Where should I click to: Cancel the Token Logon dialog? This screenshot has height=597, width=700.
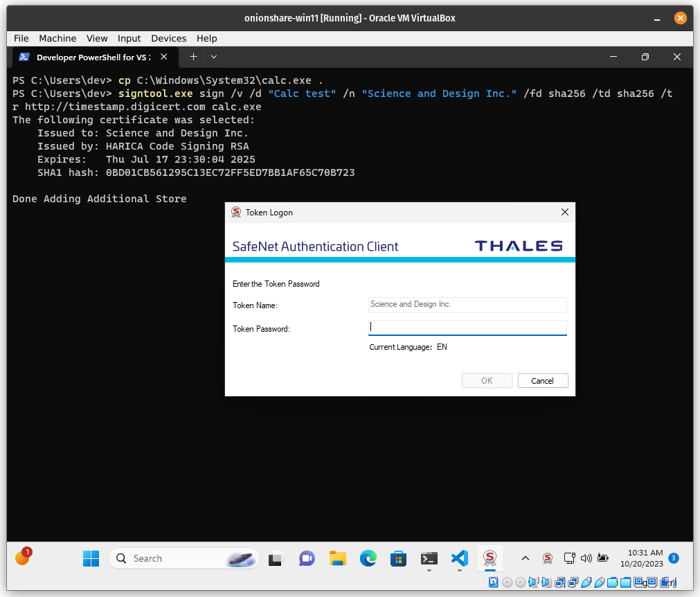[x=542, y=380]
